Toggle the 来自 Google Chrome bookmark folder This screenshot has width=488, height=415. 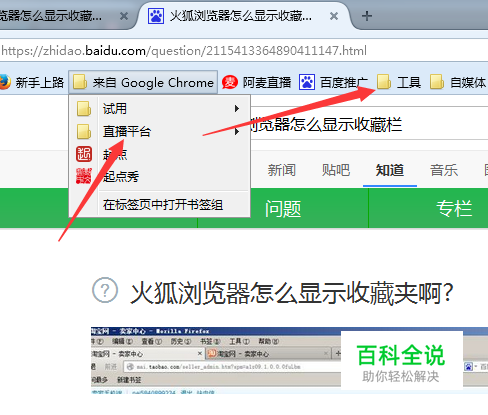(143, 82)
